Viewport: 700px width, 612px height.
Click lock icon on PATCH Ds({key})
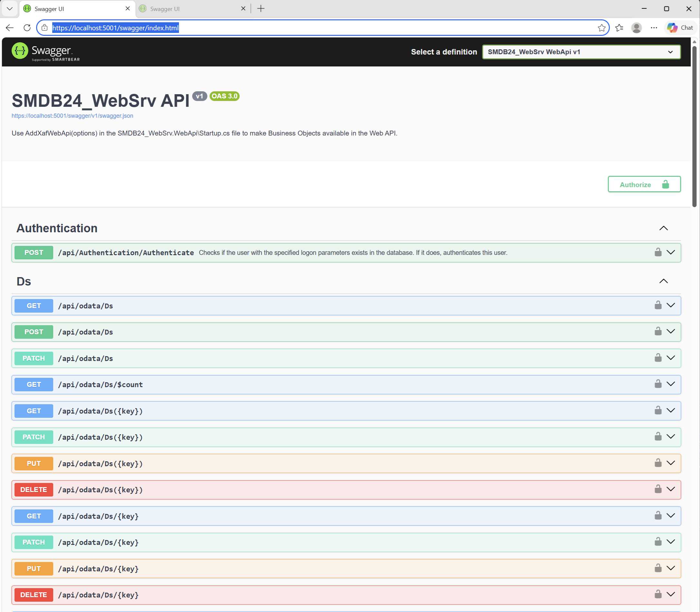[x=658, y=436]
